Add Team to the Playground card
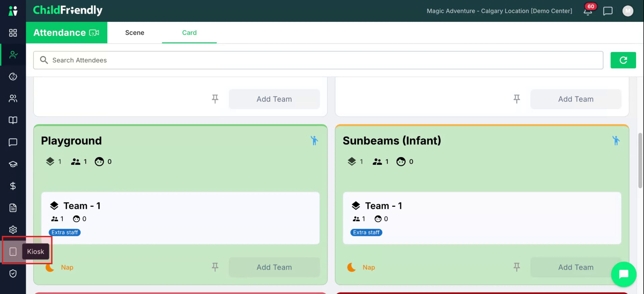The height and width of the screenshot is (294, 644). pyautogui.click(x=274, y=267)
